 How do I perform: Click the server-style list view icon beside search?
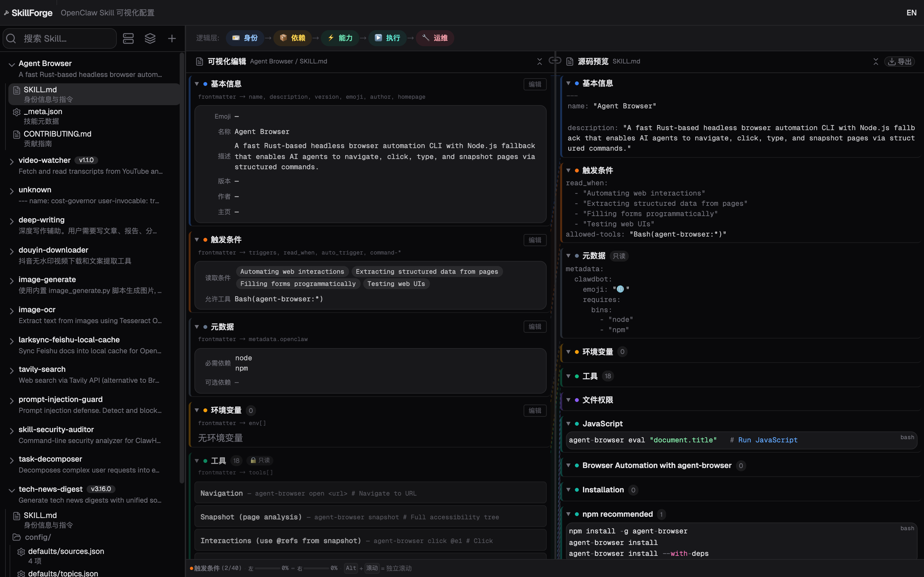pyautogui.click(x=128, y=38)
